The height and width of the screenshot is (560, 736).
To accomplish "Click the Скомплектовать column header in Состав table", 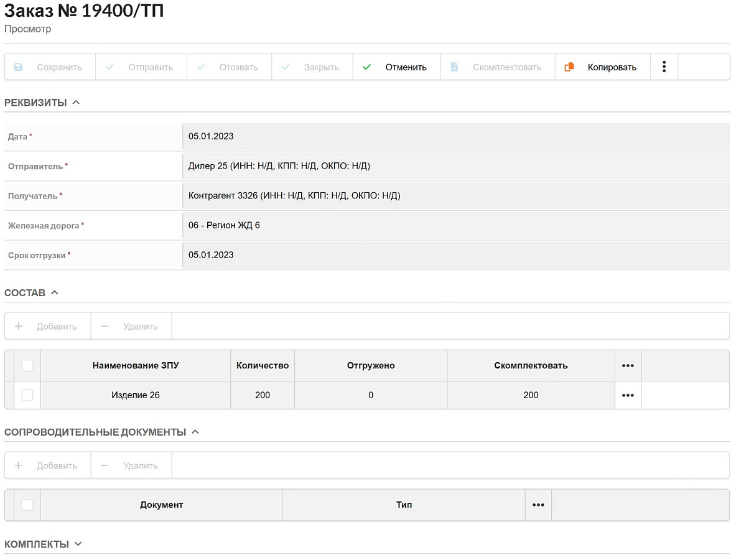I will click(531, 366).
